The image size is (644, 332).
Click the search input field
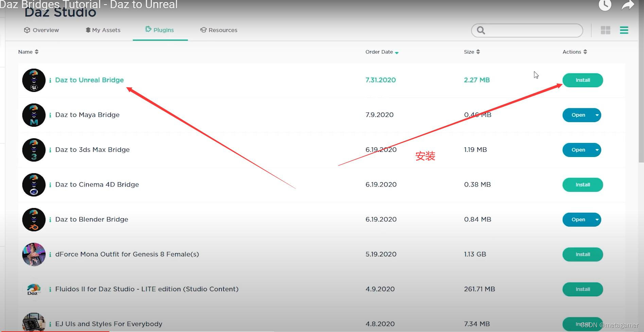(527, 30)
